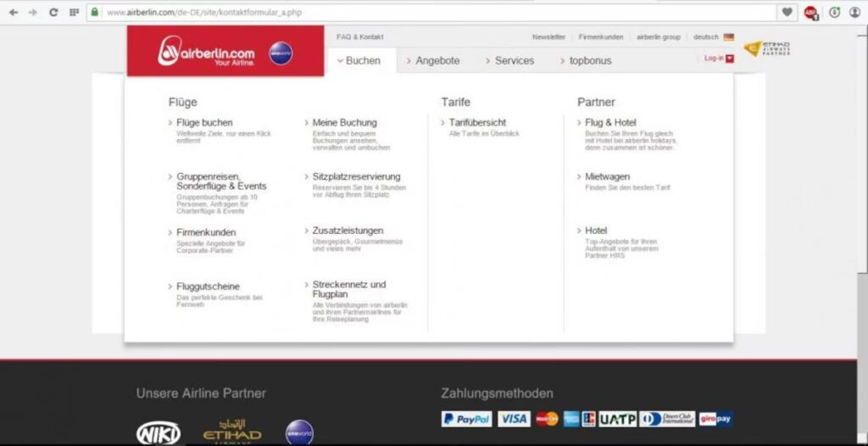Open the Flüge buchen link
The height and width of the screenshot is (446, 868).
(204, 123)
